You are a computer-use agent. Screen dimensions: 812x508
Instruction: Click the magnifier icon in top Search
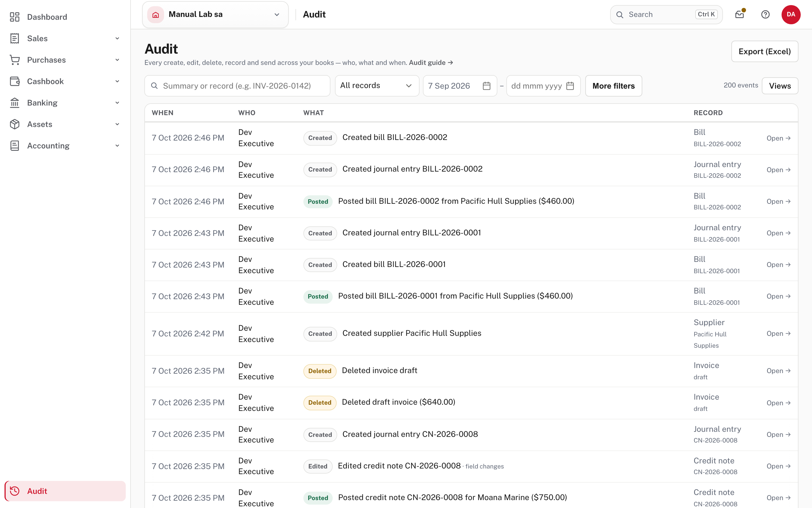coord(620,14)
